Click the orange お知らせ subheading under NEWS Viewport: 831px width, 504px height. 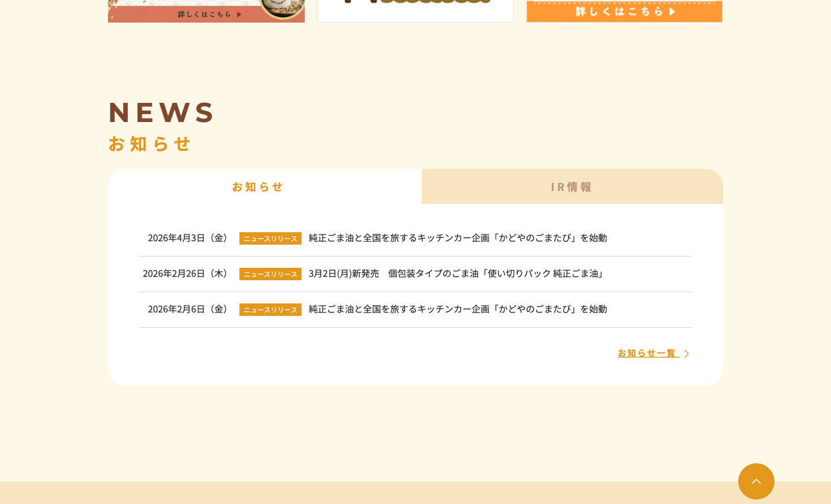tap(150, 144)
